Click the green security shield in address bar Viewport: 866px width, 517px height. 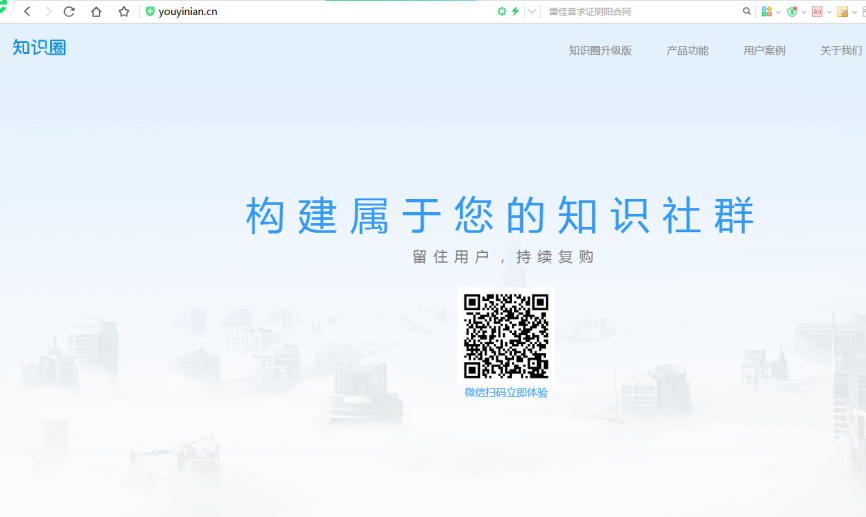click(150, 12)
